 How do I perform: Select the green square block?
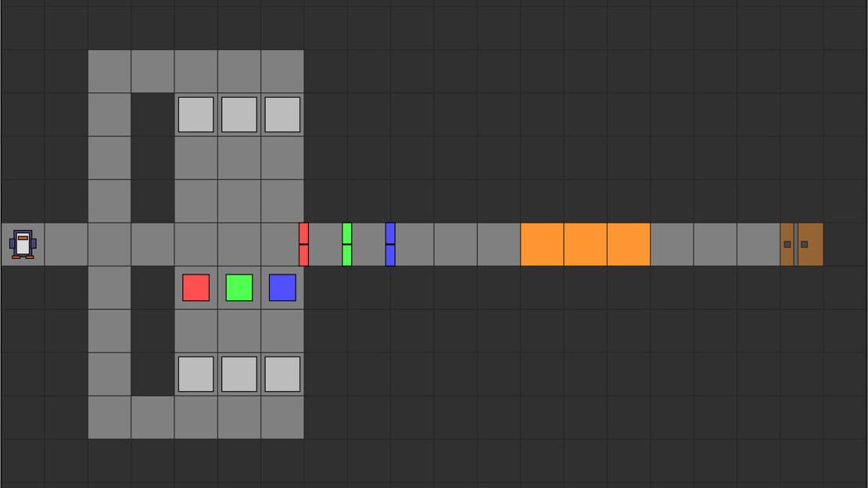point(239,288)
